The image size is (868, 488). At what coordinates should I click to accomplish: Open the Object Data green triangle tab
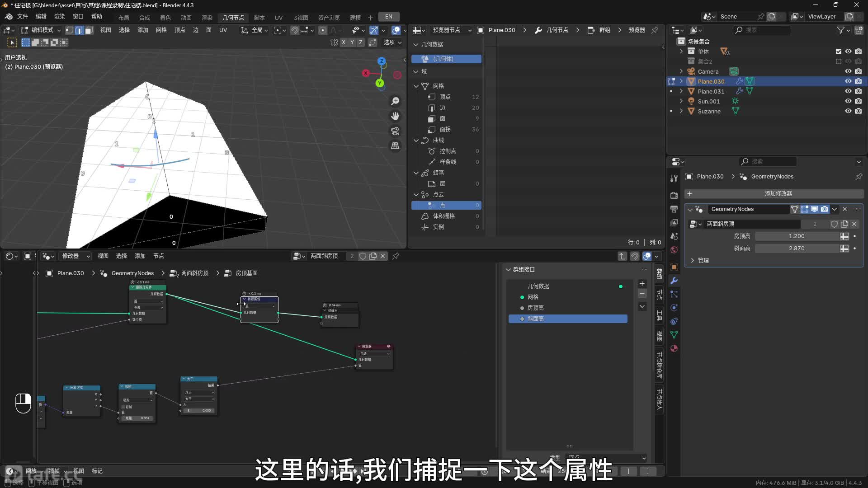pyautogui.click(x=674, y=335)
